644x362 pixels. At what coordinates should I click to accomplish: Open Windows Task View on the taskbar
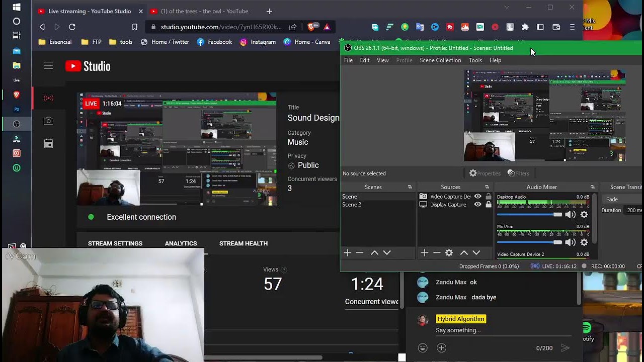point(17,35)
